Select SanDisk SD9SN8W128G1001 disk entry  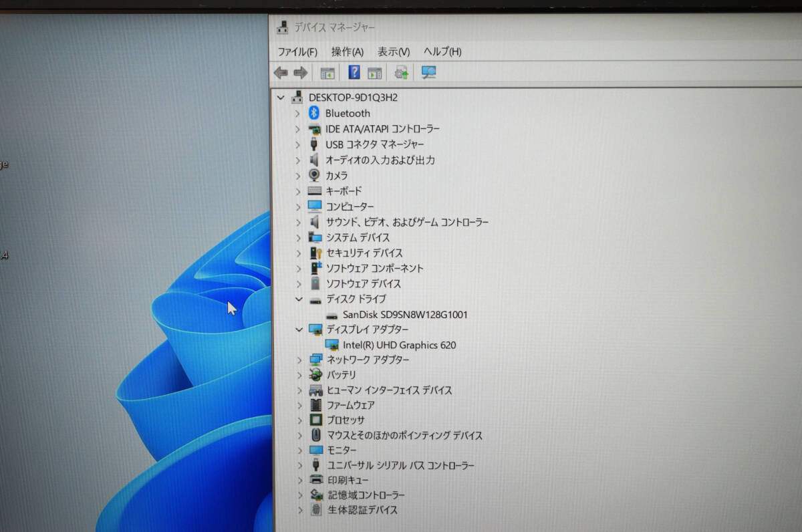405,314
